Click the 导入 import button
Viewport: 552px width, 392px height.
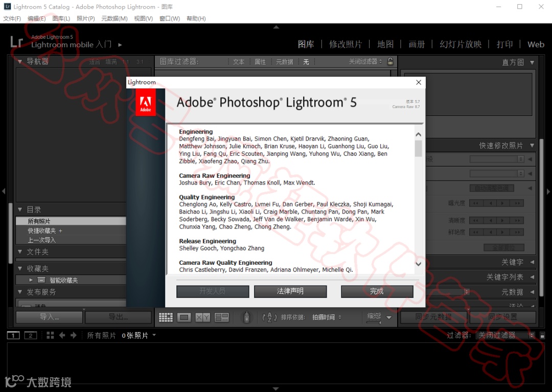pyautogui.click(x=49, y=317)
